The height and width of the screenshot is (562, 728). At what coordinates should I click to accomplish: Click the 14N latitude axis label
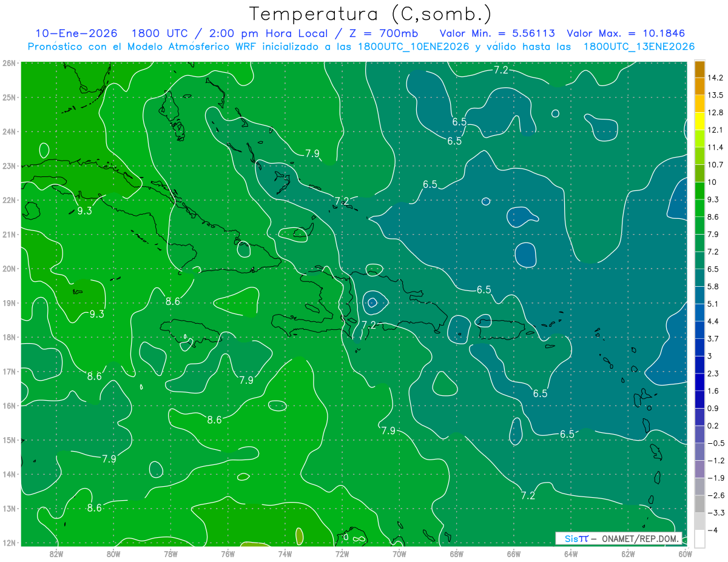(x=8, y=474)
